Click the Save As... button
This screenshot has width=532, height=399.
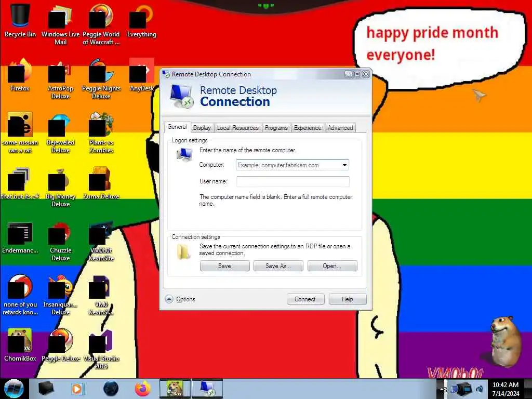point(278,266)
